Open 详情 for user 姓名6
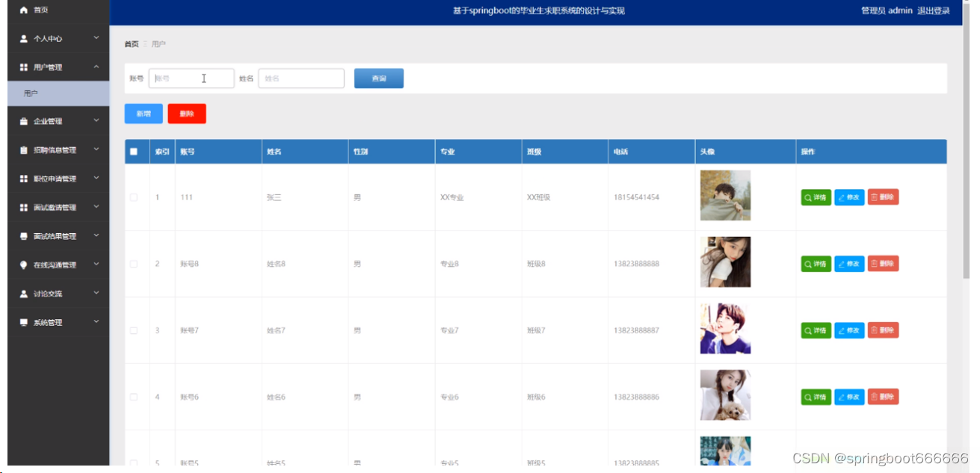Image resolution: width=980 pixels, height=473 pixels. (x=816, y=397)
